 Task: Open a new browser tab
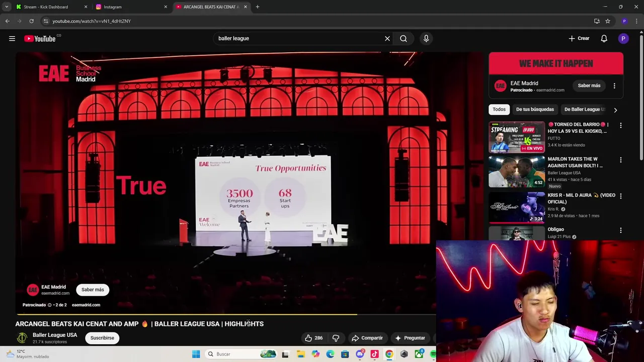(x=258, y=7)
